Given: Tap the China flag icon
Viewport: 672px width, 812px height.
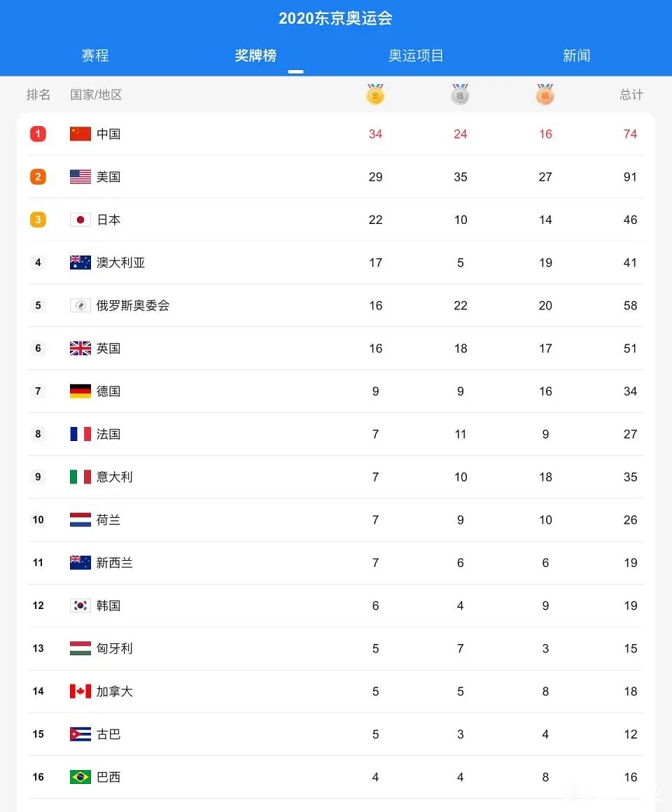Looking at the screenshot, I should (x=80, y=134).
